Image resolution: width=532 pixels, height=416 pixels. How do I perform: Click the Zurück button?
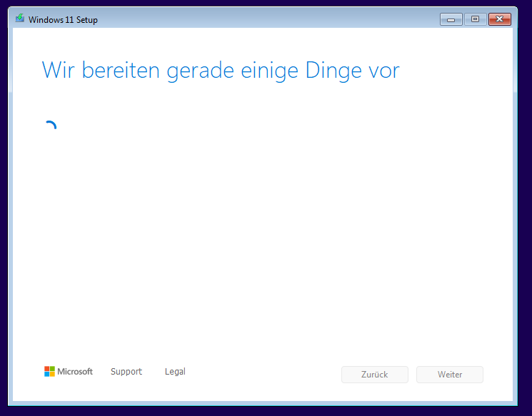tap(375, 375)
